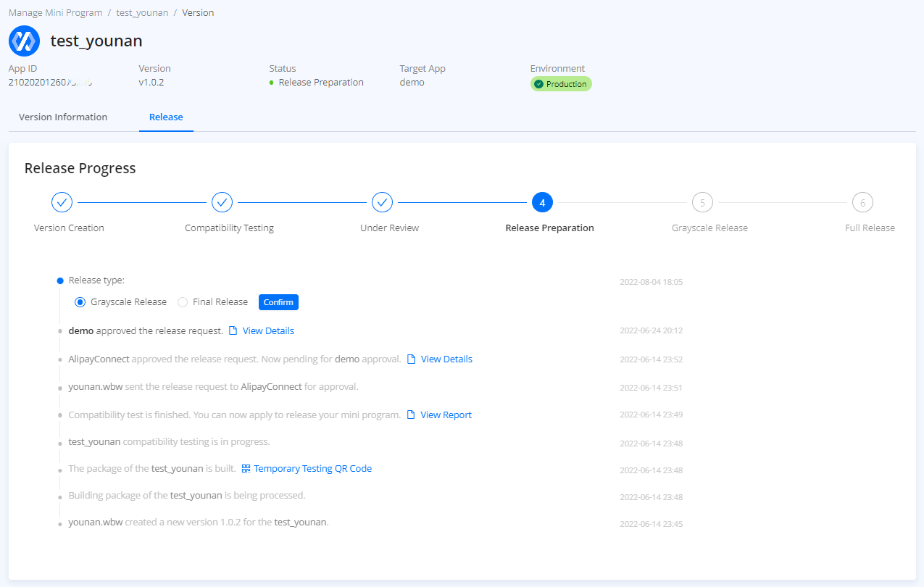Click step 4 Release Preparation marker
This screenshot has height=587, width=924.
[542, 202]
